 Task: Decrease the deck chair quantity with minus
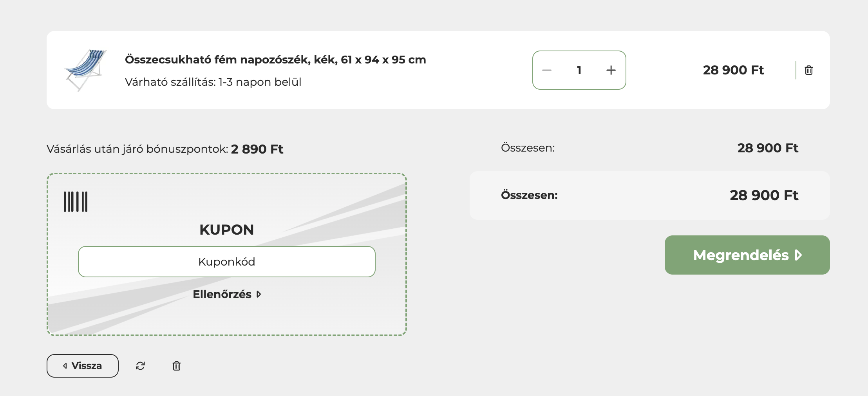click(x=547, y=70)
